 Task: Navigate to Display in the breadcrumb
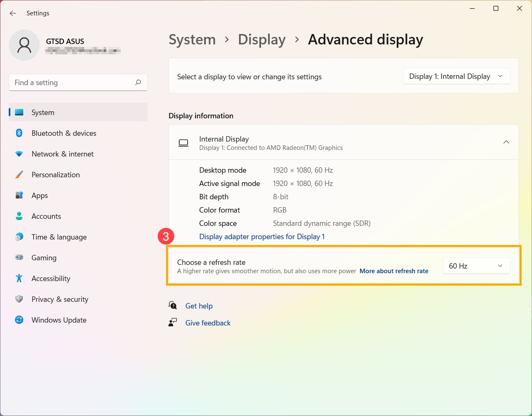262,39
